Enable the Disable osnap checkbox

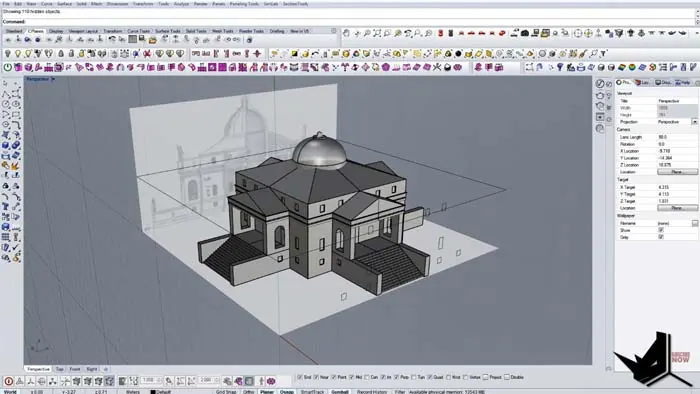pos(507,377)
